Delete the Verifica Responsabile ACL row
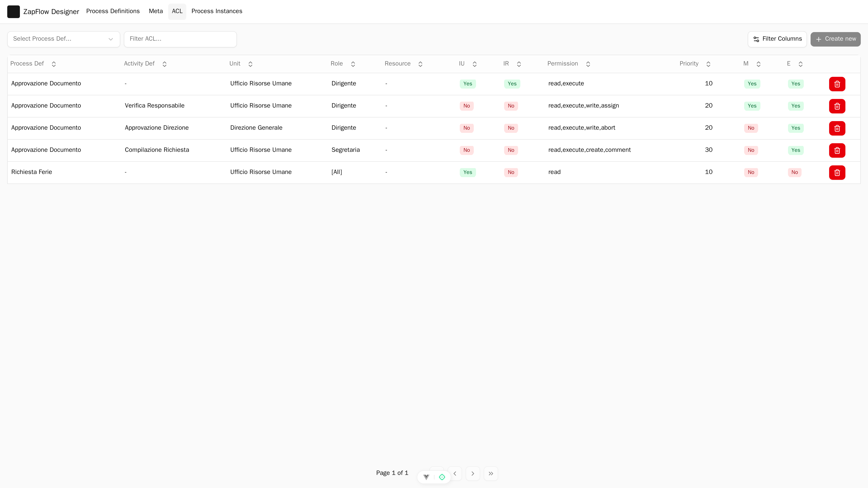Screen dimensions: 868x488 tap(837, 106)
